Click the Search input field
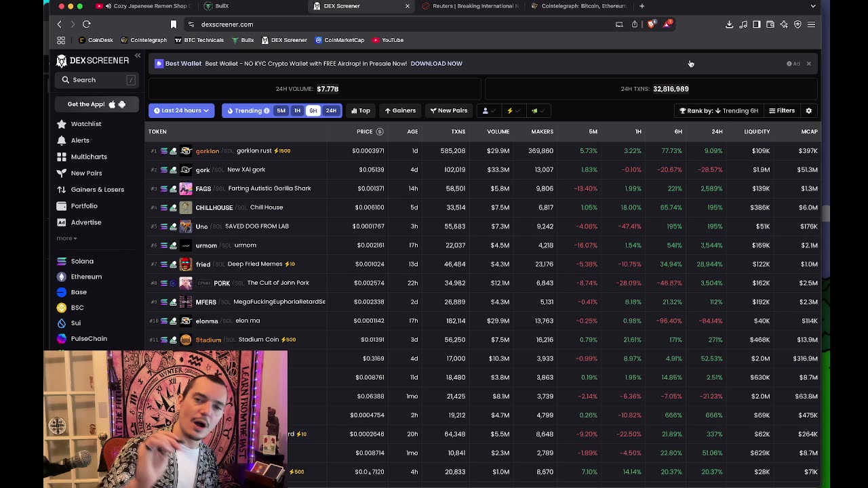Viewport: 868px width, 488px height. coord(97,80)
